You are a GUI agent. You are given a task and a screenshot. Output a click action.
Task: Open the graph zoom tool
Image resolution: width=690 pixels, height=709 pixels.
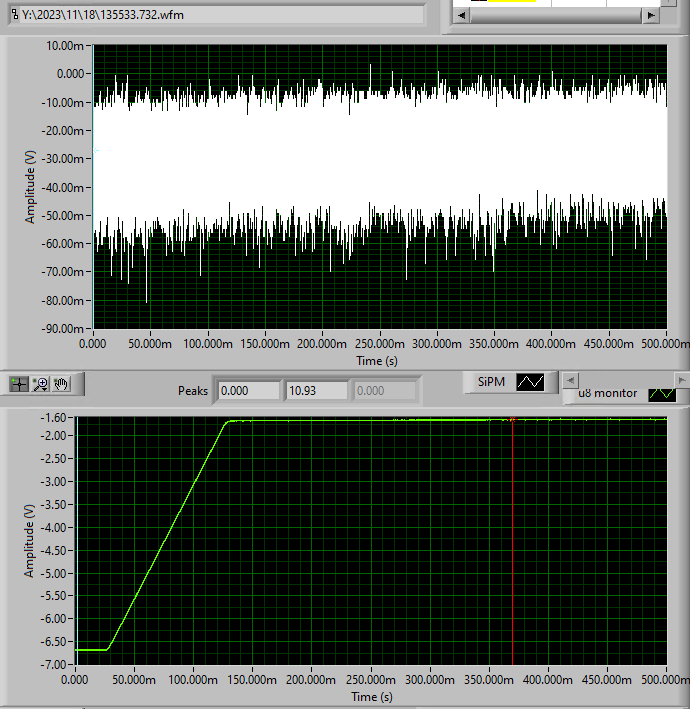point(41,384)
